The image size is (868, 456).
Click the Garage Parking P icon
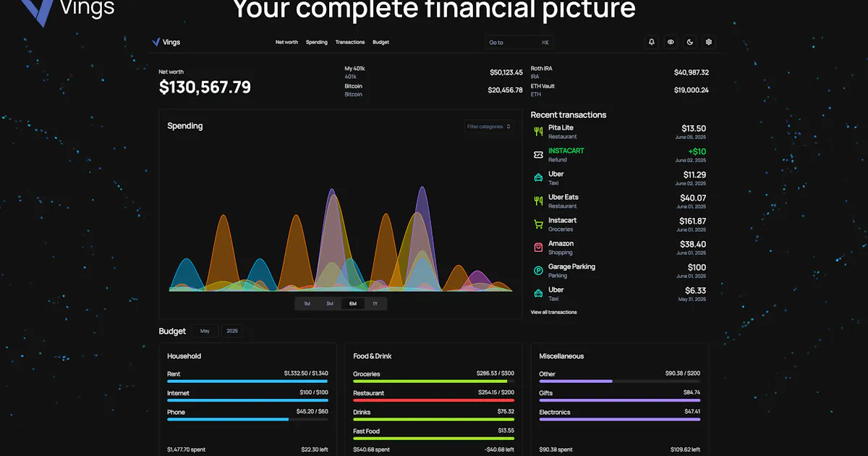pos(538,271)
